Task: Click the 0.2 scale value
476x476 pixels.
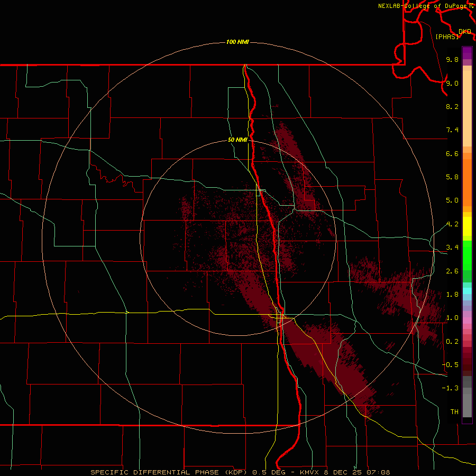Action: pyautogui.click(x=452, y=342)
